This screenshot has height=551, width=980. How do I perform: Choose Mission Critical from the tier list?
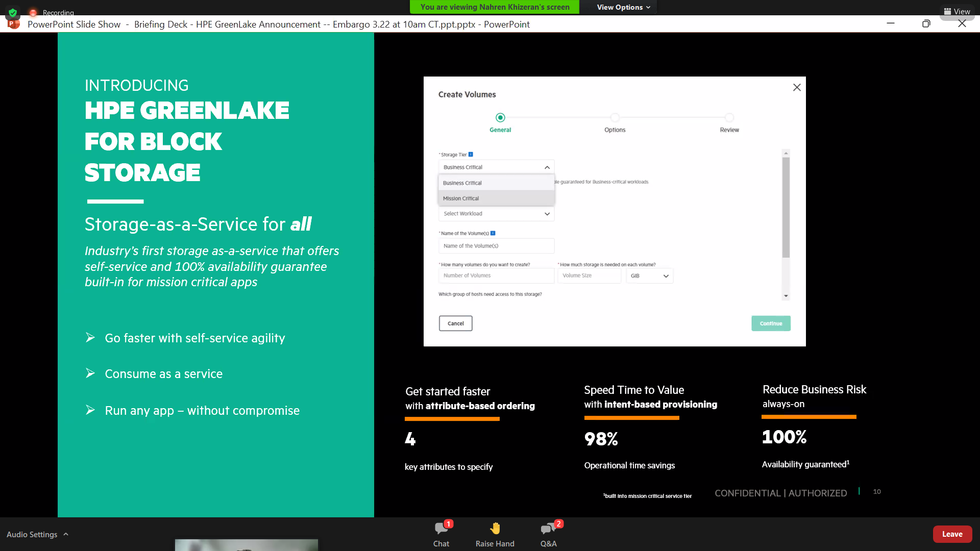pyautogui.click(x=461, y=198)
